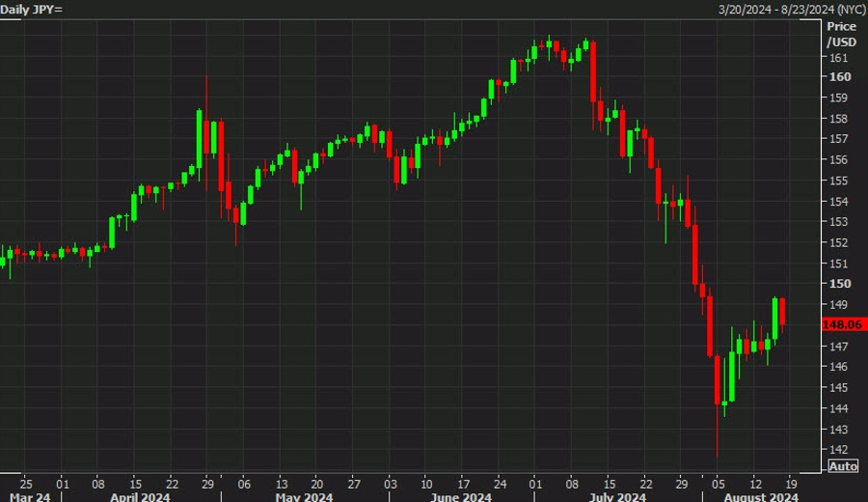Click the 29 date tick under April
This screenshot has width=868, height=502.
207,485
